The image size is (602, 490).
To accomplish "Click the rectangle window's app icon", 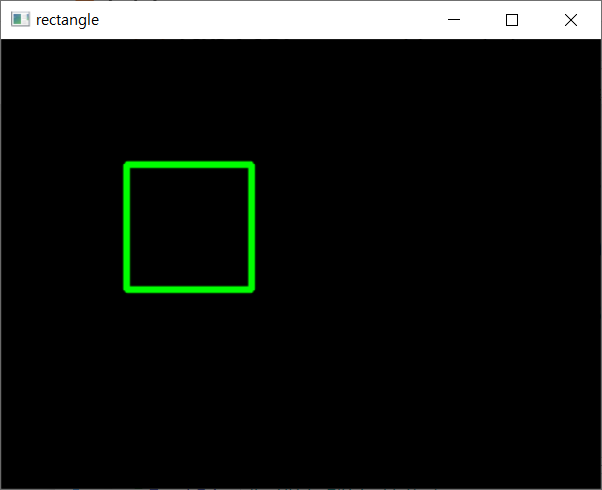I will tap(20, 19).
